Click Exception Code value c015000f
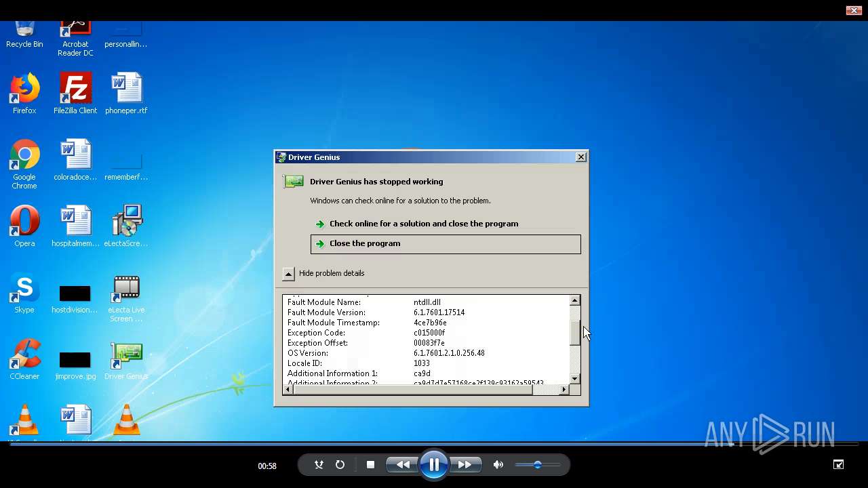 click(429, 333)
